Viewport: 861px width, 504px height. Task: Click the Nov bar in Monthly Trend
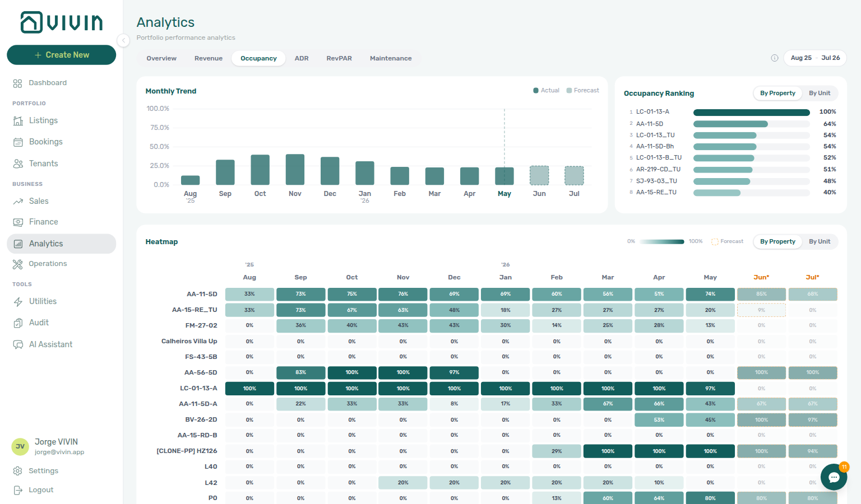295,169
